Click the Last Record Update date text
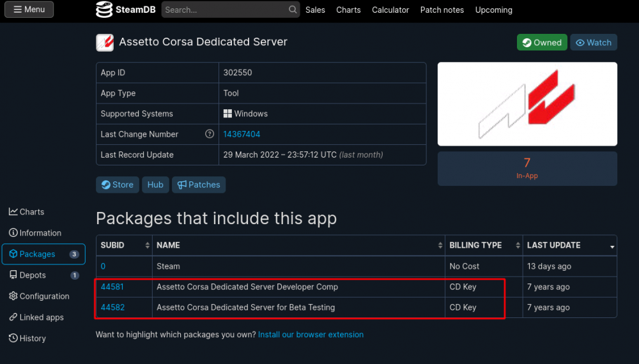 click(303, 155)
